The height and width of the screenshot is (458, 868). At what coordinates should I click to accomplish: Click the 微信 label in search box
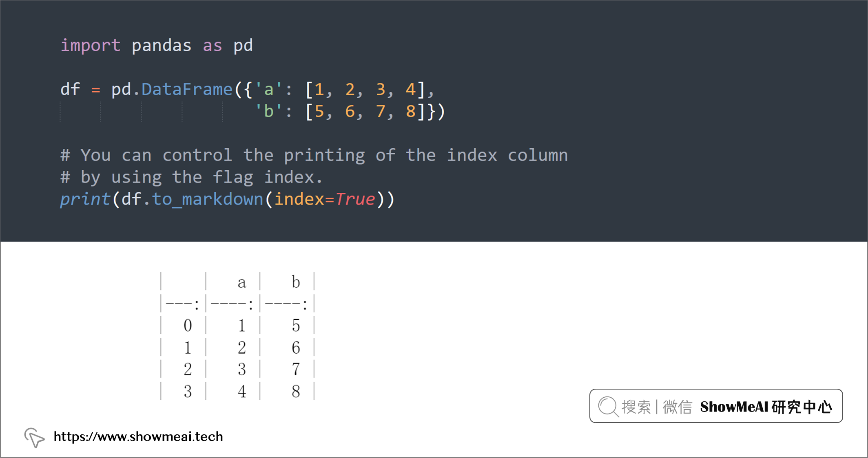pyautogui.click(x=677, y=407)
